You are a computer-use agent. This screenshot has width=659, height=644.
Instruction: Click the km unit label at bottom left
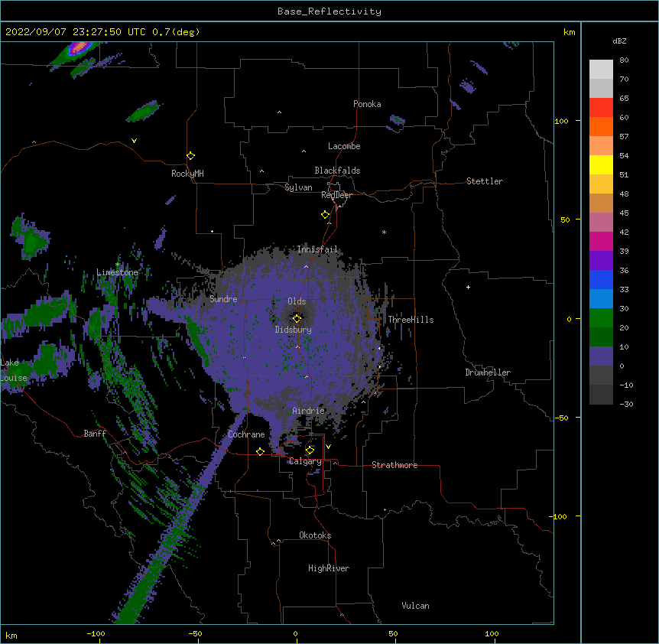pyautogui.click(x=11, y=635)
